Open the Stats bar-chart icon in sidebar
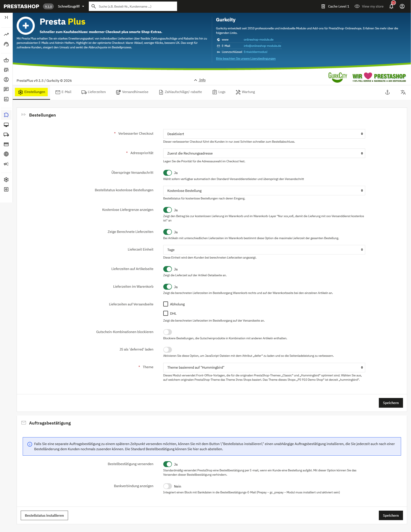411x532 pixels. 6,99
